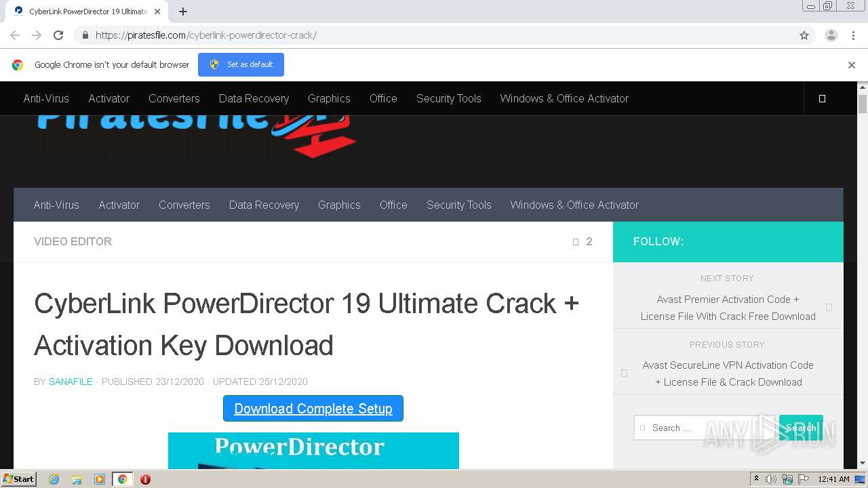
Task: Open Activator in top sticky menu
Action: pos(108,98)
